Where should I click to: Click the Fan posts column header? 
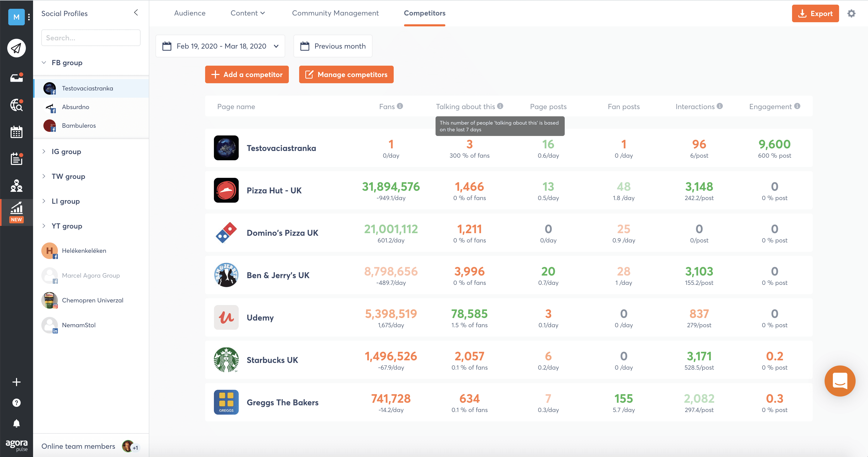[x=623, y=106]
